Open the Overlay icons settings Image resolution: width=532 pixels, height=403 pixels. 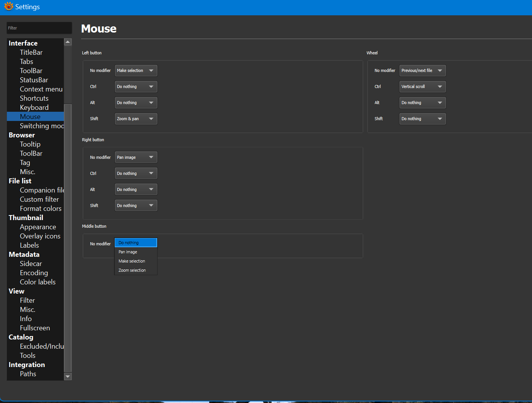point(40,236)
